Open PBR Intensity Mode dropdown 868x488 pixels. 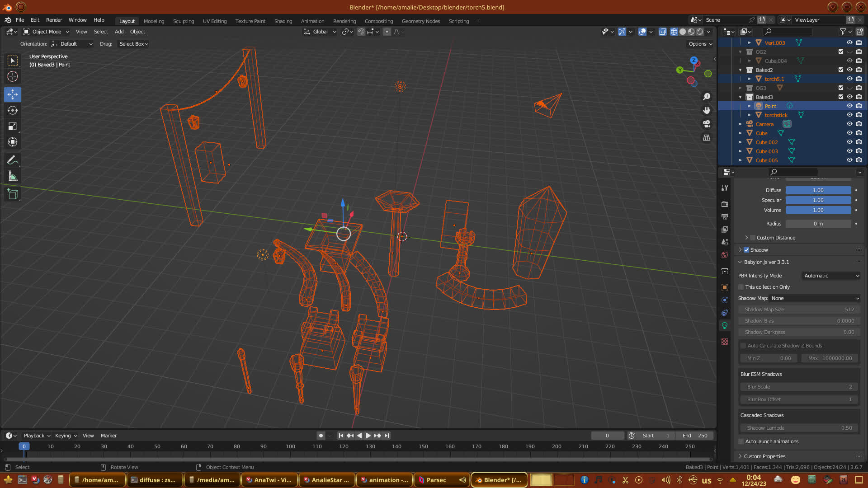831,276
